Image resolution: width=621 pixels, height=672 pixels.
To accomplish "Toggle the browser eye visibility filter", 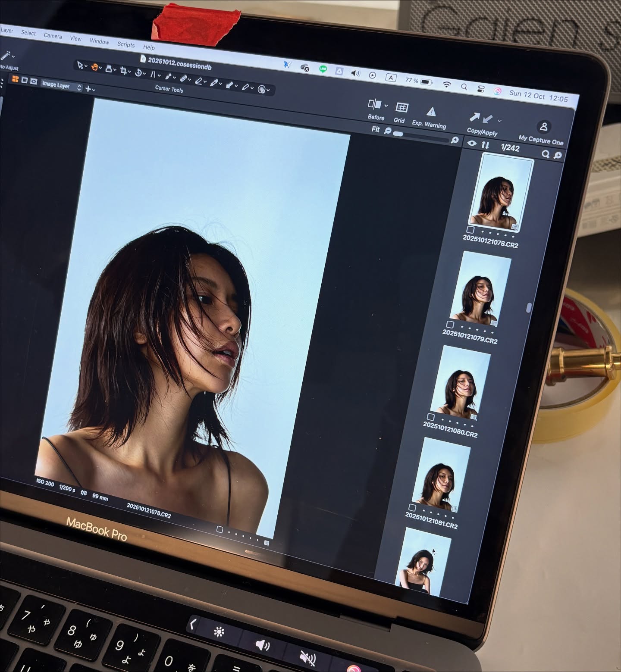I will (x=472, y=144).
